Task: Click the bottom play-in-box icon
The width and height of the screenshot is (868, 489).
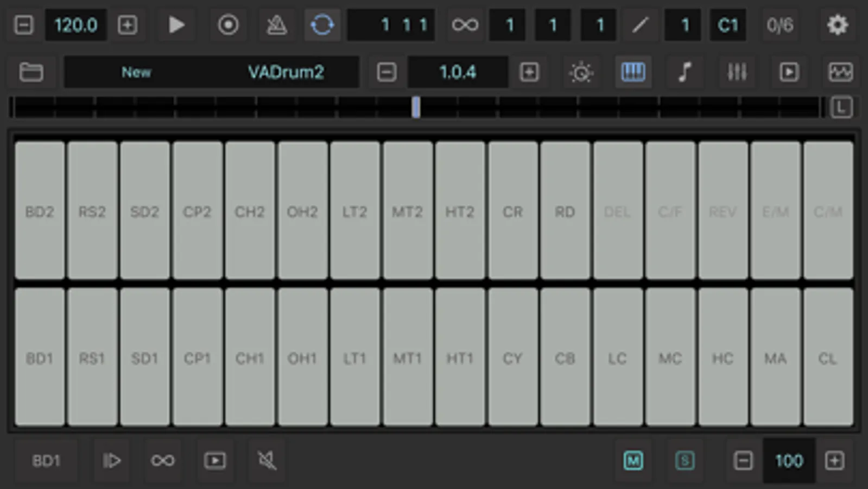Action: [x=215, y=461]
